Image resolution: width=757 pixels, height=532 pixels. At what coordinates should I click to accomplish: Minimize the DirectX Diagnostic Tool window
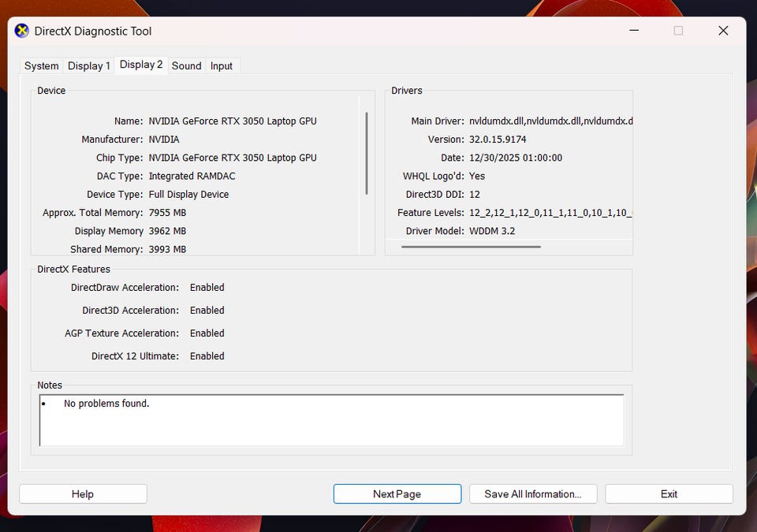click(634, 31)
